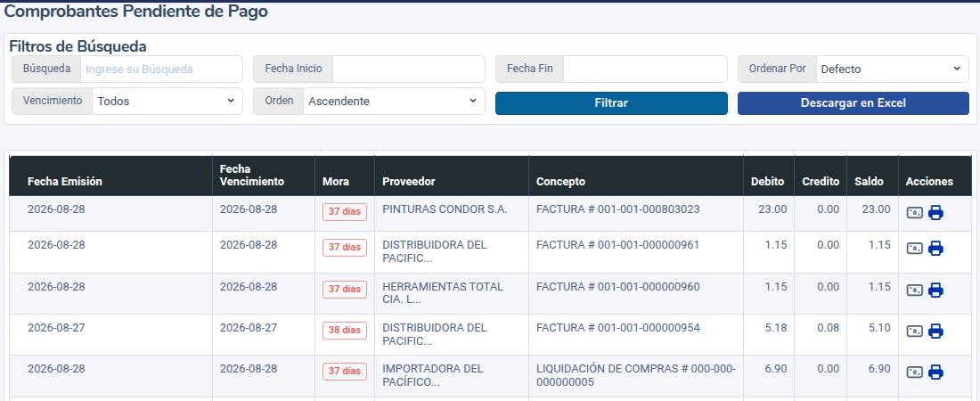Click LIQUIDACIÓN DE COMPRAS # 000-000-000000005 concept

(x=636, y=375)
